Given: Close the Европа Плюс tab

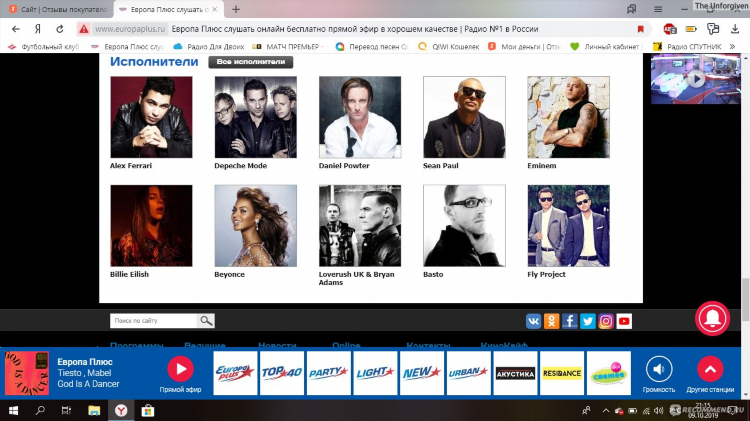Looking at the screenshot, I should pos(215,9).
